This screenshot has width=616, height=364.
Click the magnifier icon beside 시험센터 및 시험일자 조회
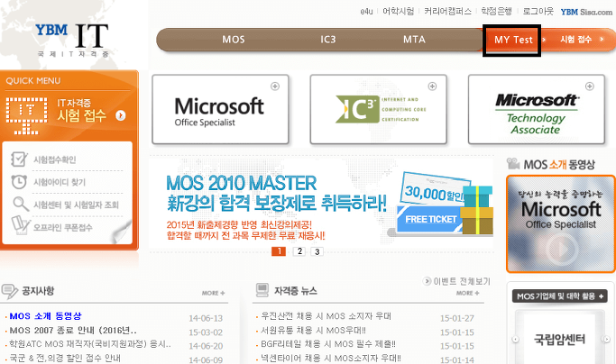click(21, 204)
